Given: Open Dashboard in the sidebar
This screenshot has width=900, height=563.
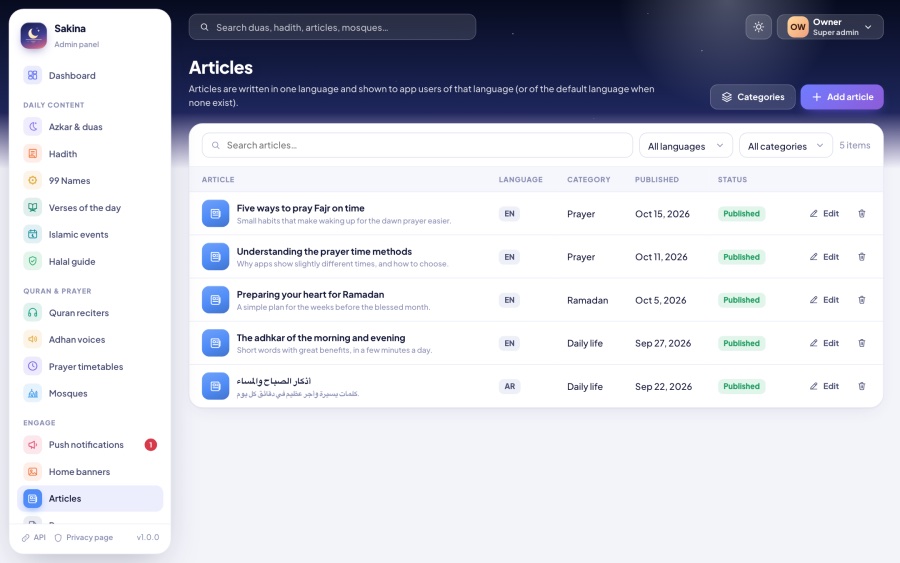Looking at the screenshot, I should pos(90,75).
